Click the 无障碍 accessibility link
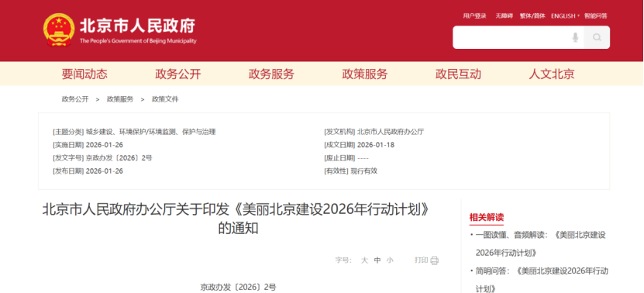The image size is (644, 293). (504, 16)
